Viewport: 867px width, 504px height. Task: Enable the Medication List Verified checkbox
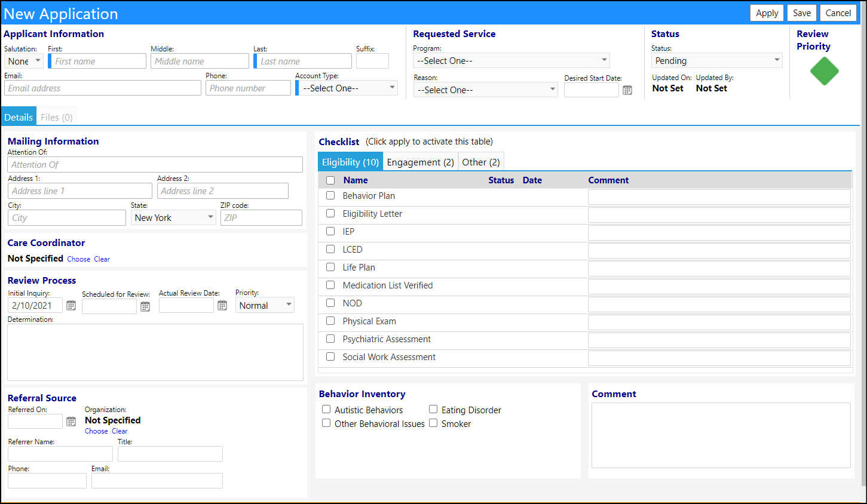[x=330, y=285]
